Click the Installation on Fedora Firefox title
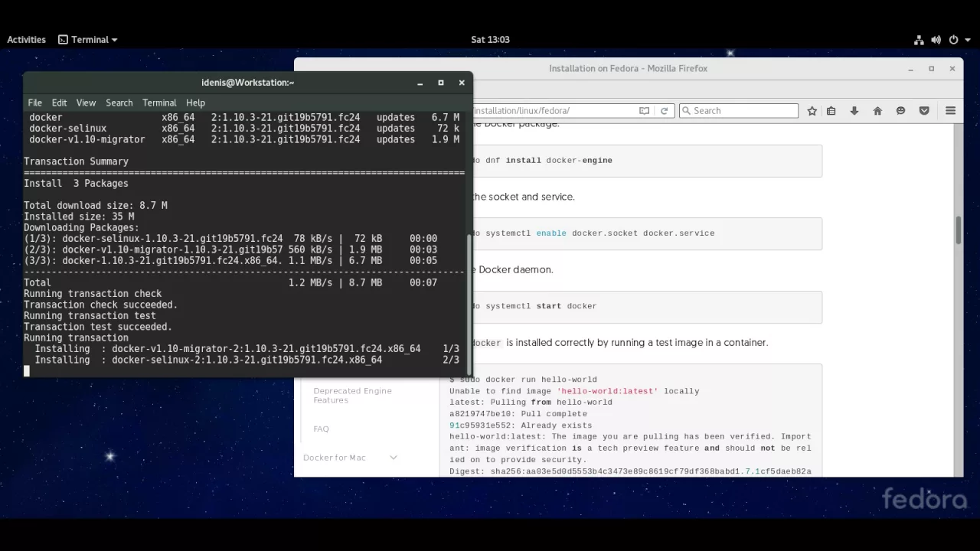Viewport: 980px width, 551px height. click(628, 69)
